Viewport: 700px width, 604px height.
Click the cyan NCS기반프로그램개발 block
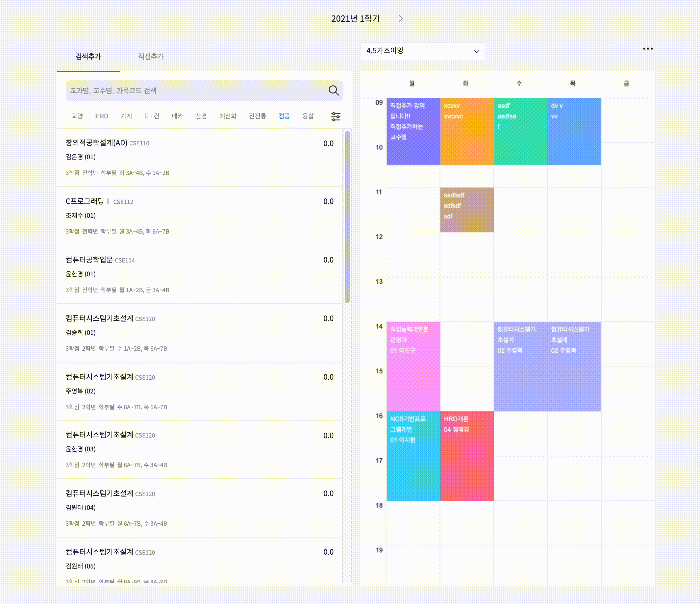[413, 456]
